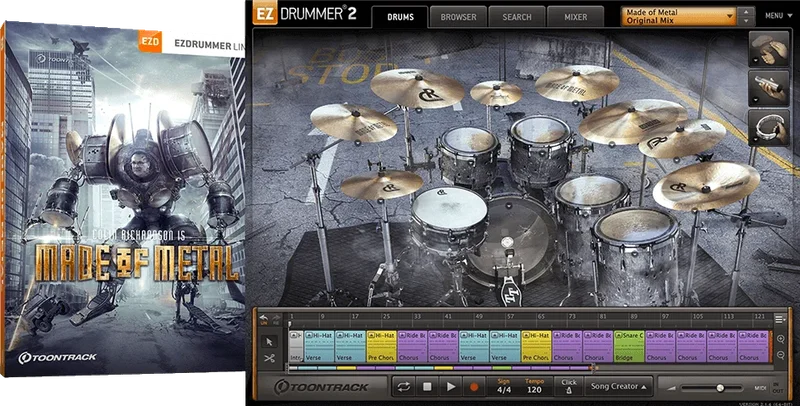Click the EZ Drummer 2 logo
The width and height of the screenshot is (800, 406).
coord(305,14)
